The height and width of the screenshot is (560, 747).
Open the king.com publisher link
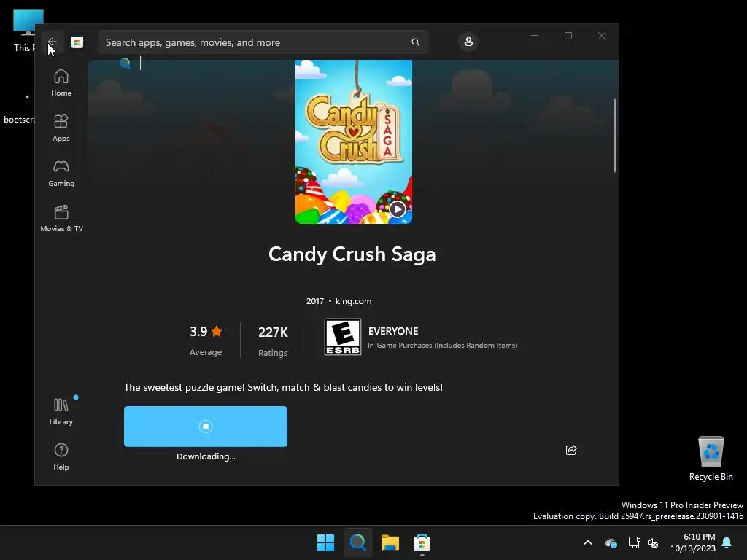click(354, 301)
